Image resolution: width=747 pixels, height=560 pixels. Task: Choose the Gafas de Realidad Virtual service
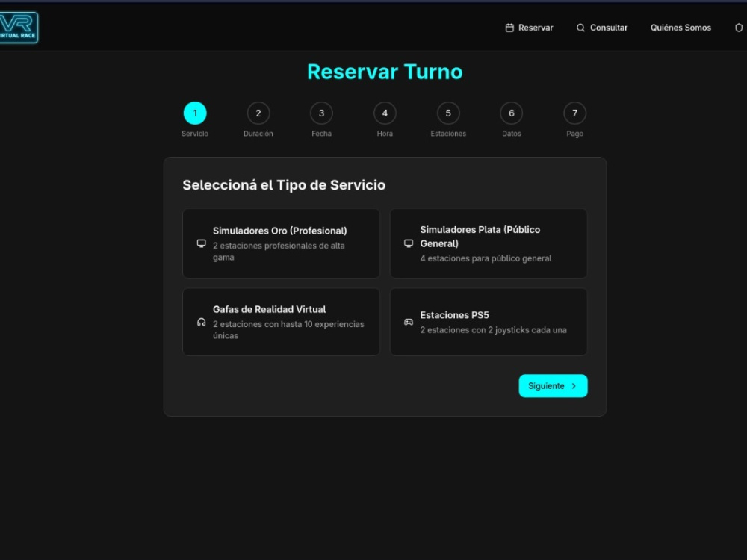(281, 322)
